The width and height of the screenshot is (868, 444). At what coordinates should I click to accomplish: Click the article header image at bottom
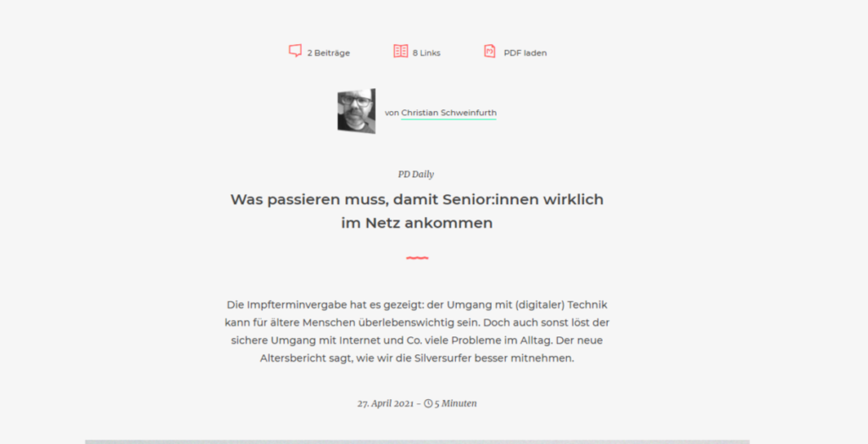[x=417, y=441]
